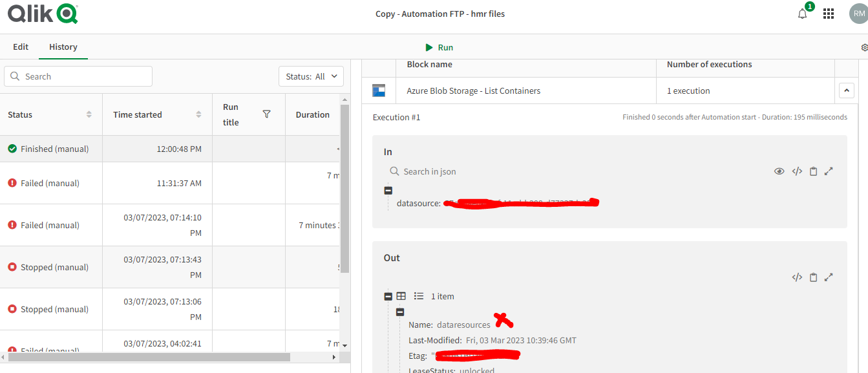868x373 pixels.
Task: Select the Stopped (manual) 07:13:43 PM run
Action: [x=171, y=267]
